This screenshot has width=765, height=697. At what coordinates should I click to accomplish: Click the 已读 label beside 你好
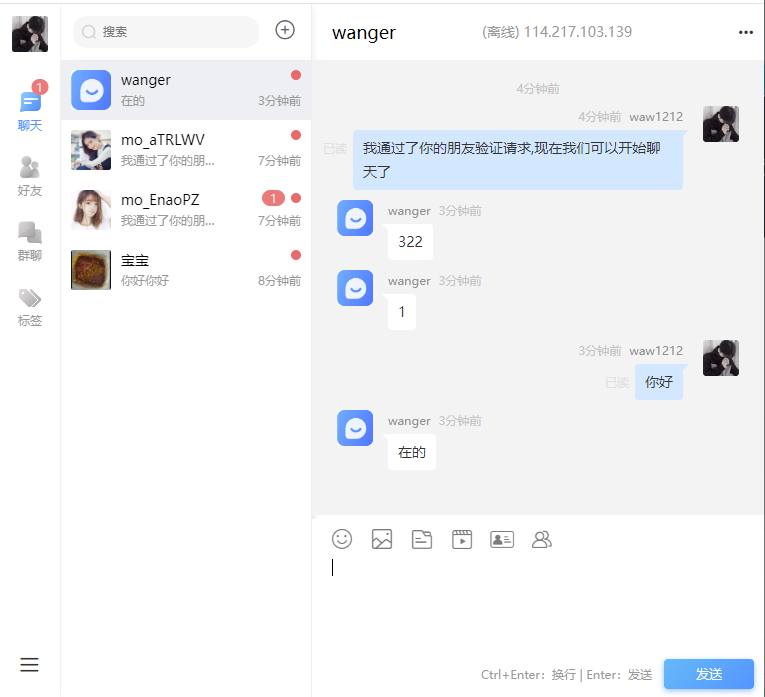[x=617, y=382]
